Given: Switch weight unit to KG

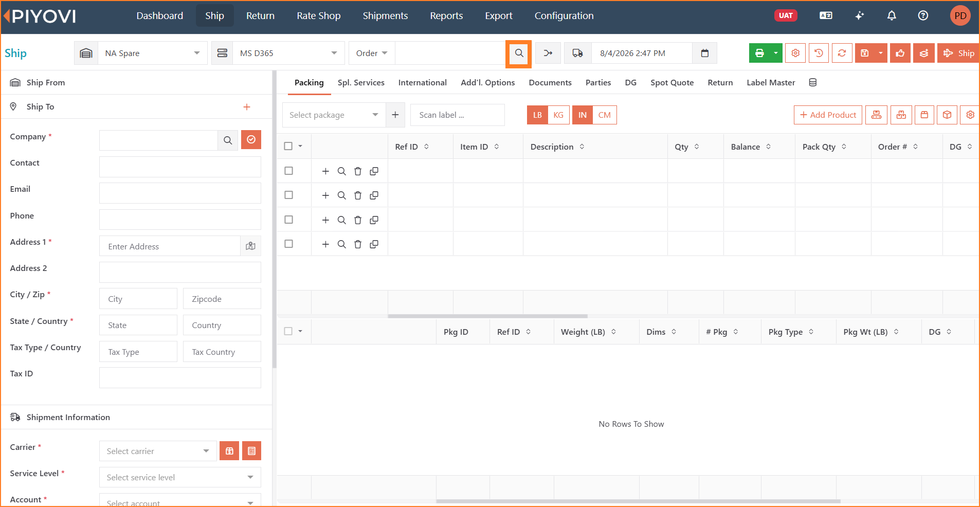Looking at the screenshot, I should (x=558, y=115).
